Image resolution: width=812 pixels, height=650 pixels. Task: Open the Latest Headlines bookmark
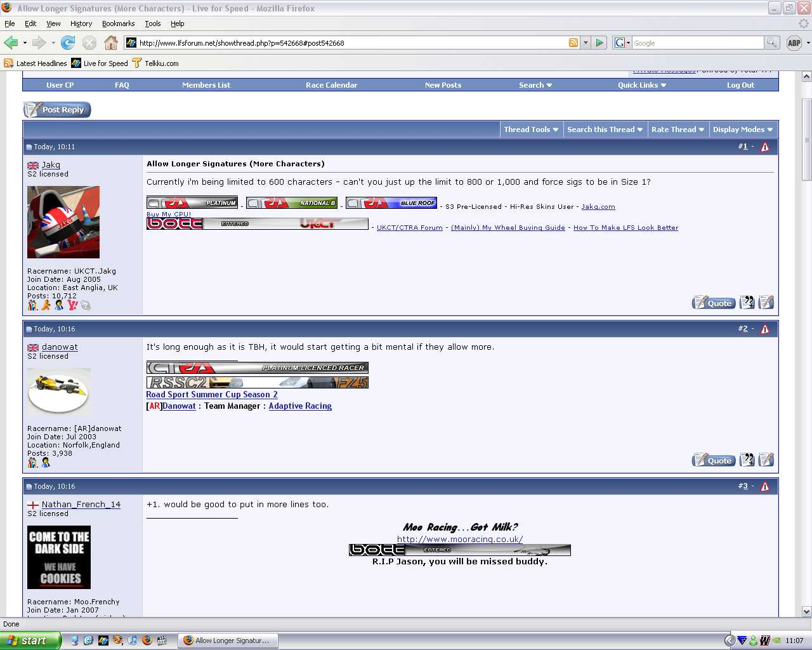pos(36,63)
